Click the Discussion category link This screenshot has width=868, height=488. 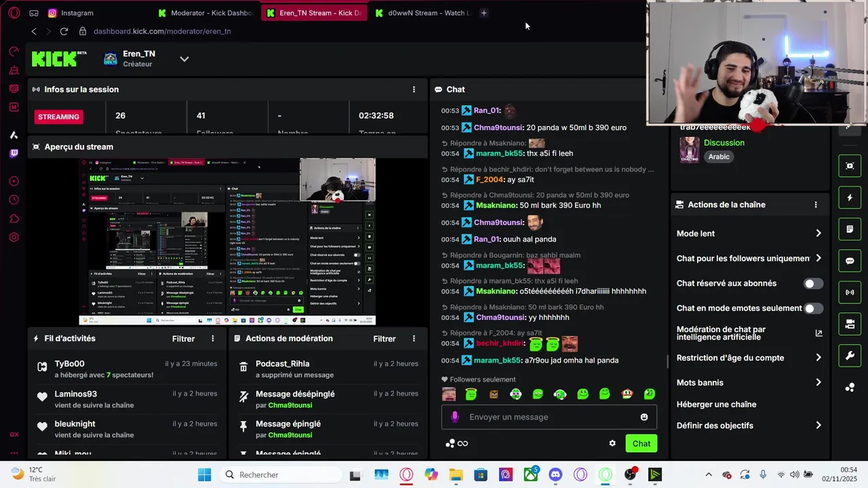724,143
